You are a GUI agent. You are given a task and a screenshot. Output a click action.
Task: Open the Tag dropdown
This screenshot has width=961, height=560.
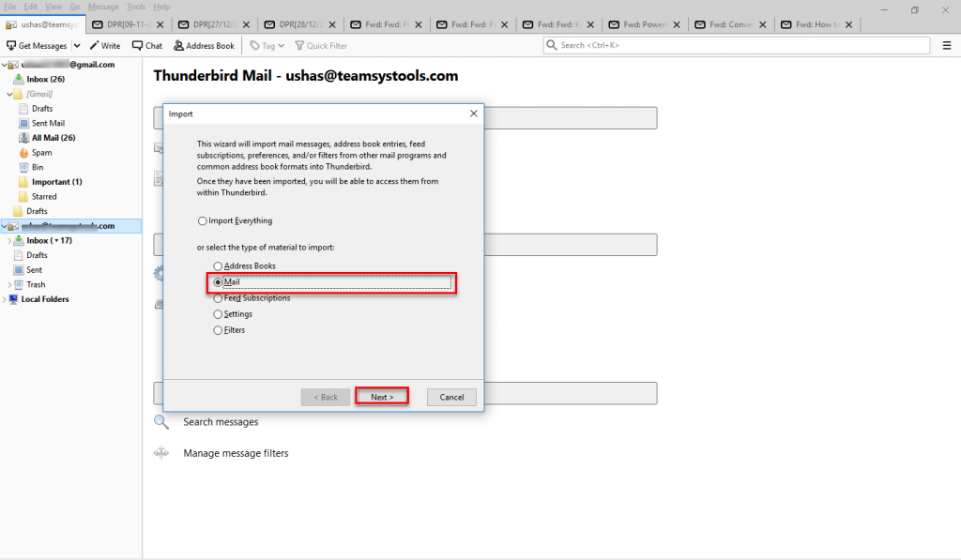tap(267, 45)
